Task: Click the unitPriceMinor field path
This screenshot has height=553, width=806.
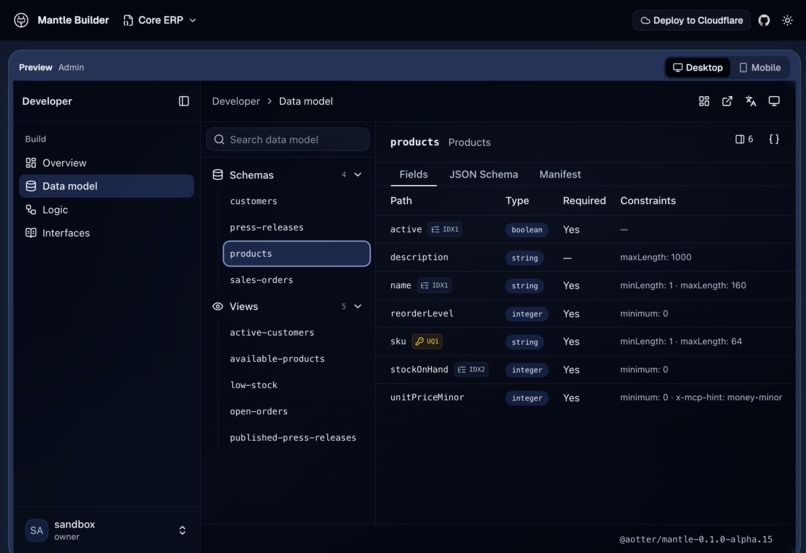Action: click(427, 397)
